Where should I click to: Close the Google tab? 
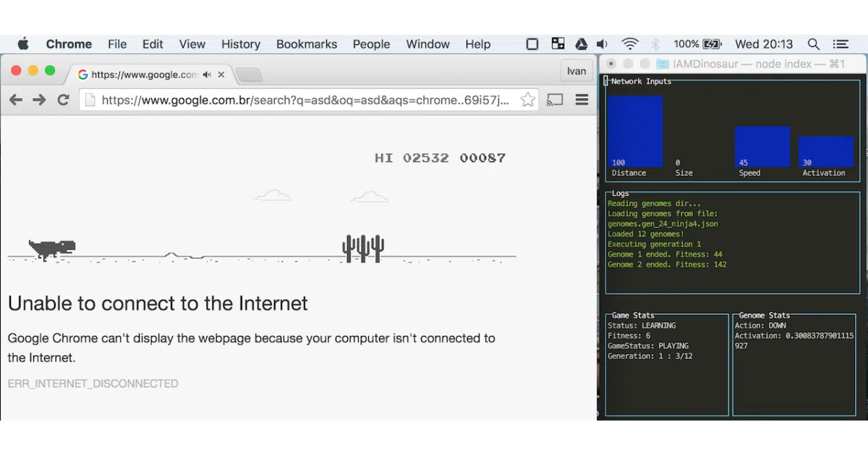tap(221, 75)
